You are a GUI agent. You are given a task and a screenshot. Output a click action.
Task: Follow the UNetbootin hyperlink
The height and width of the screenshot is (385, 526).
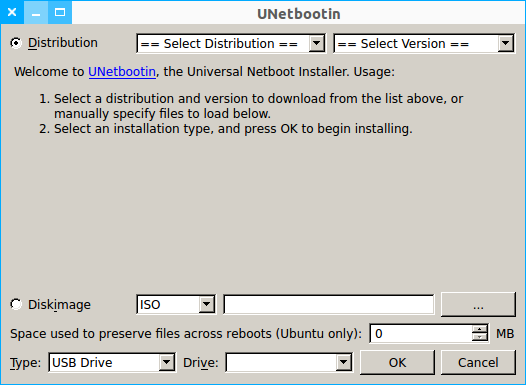[x=122, y=72]
